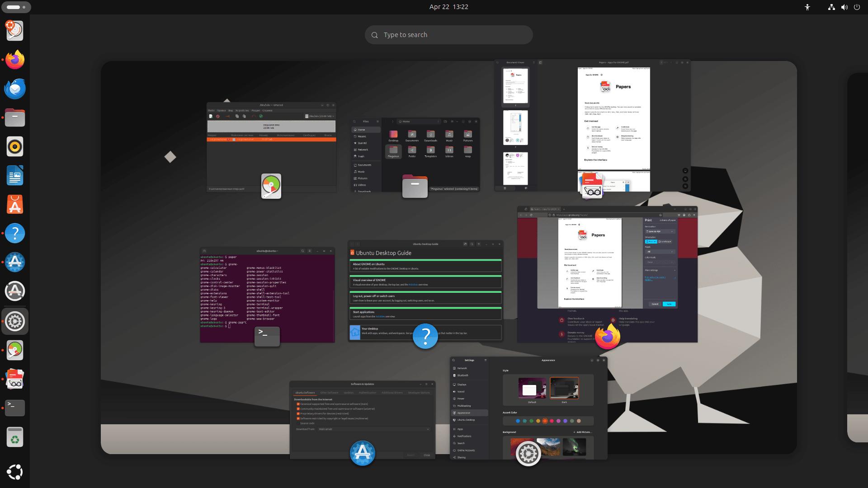Open Terminal from the dock
The width and height of the screenshot is (868, 488).
tap(15, 408)
